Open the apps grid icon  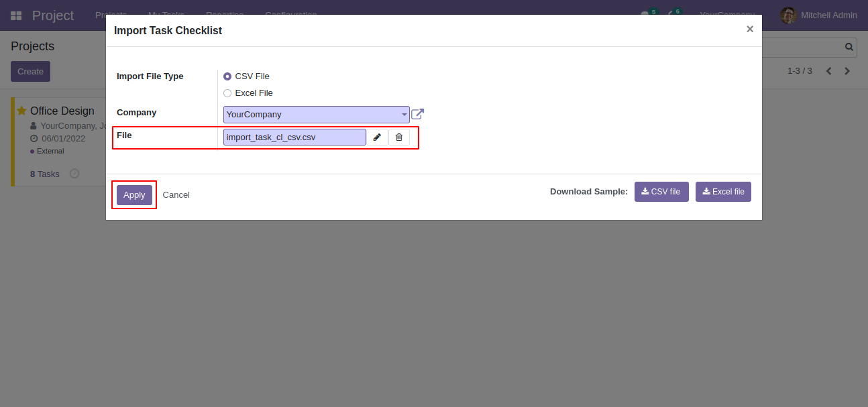click(16, 15)
